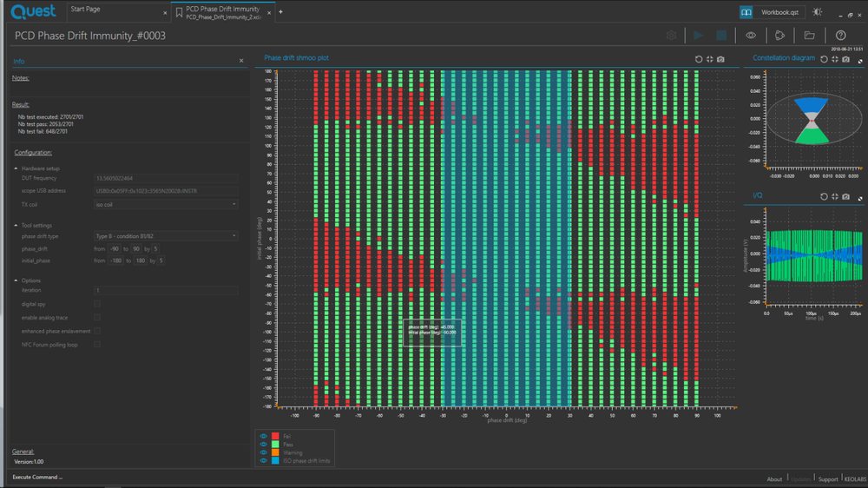Toggle light/dark theme brightness icon

tap(817, 11)
